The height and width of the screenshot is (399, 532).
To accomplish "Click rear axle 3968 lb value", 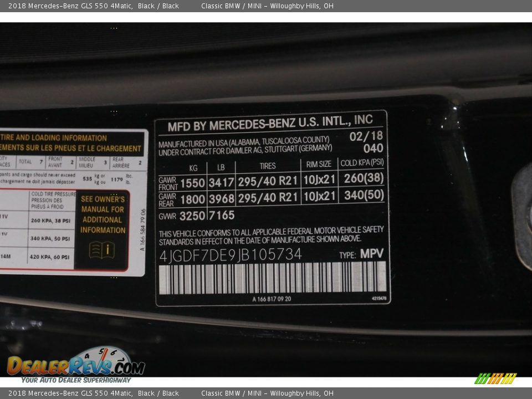I will (221, 198).
